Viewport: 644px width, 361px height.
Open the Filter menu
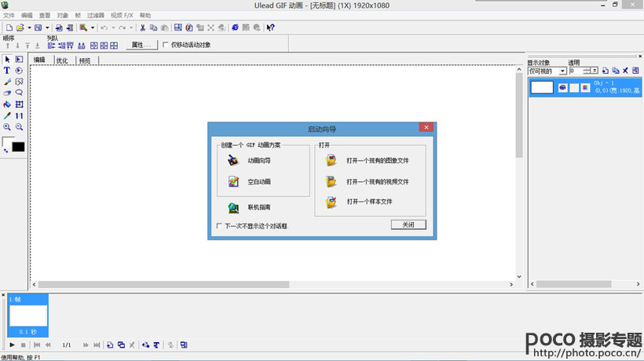[x=95, y=15]
